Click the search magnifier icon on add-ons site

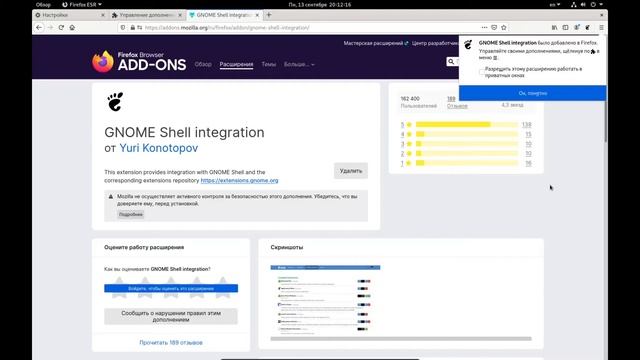(451, 62)
